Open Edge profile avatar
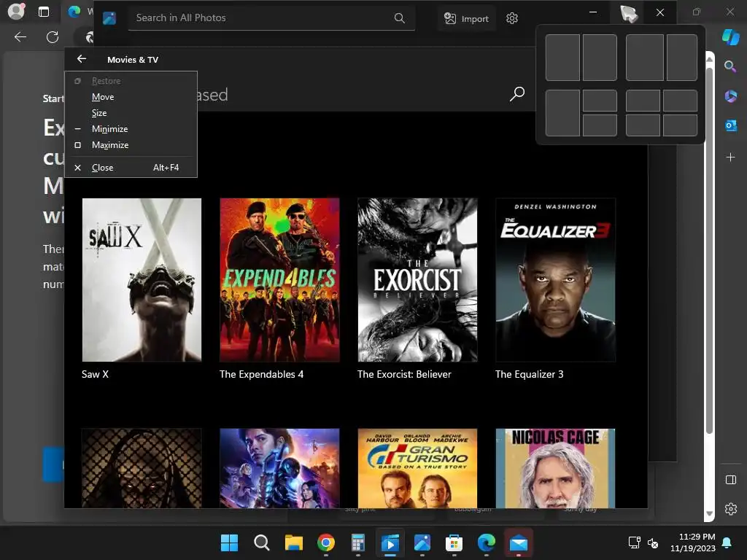 16,11
